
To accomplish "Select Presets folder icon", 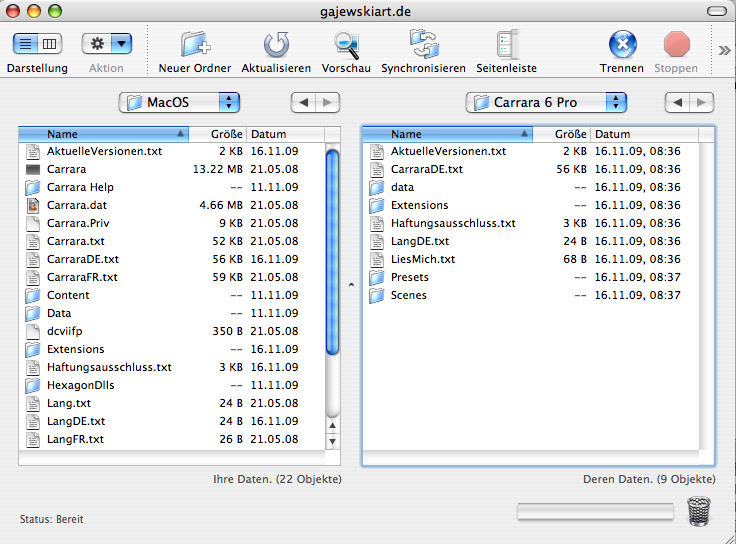I will point(377,277).
